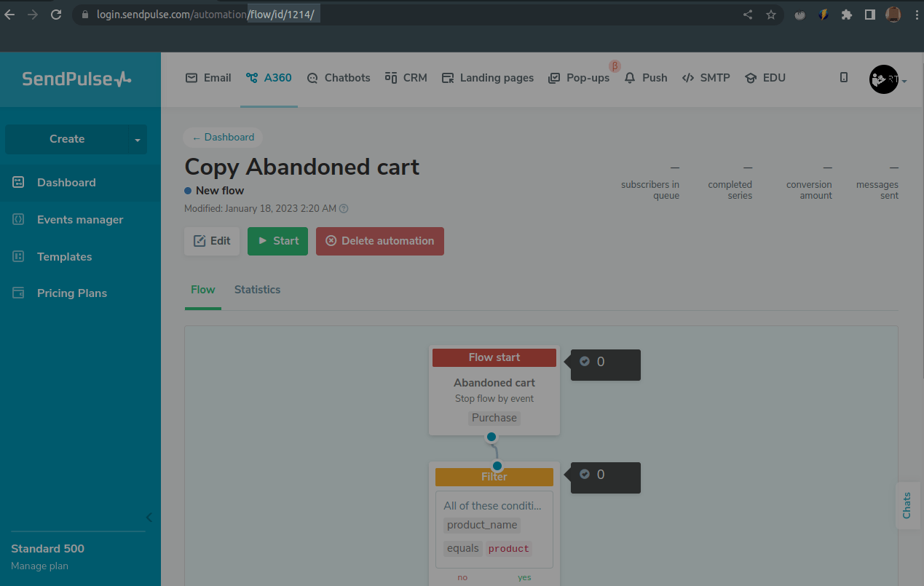Bookmark this page with the star icon
Image resolution: width=924 pixels, height=586 pixels.
tap(771, 15)
